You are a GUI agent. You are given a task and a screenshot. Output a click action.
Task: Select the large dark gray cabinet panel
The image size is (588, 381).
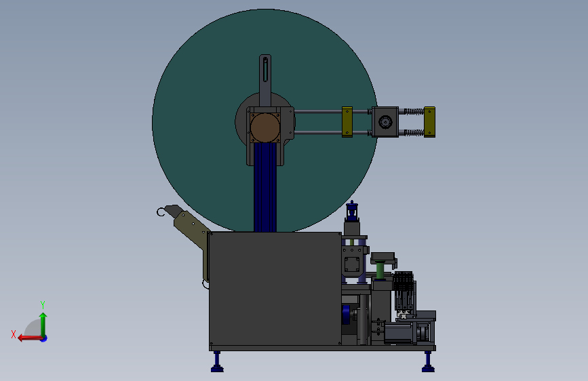pyautogui.click(x=275, y=288)
